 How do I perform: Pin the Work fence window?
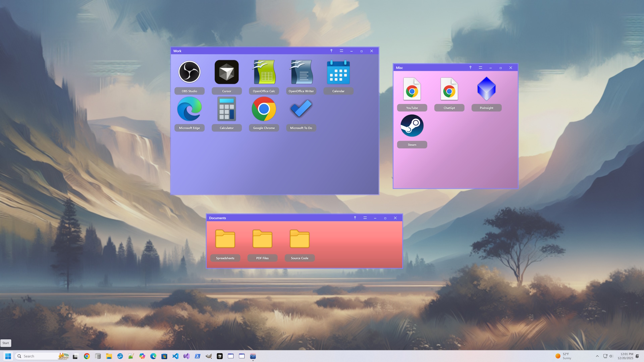[x=331, y=51]
